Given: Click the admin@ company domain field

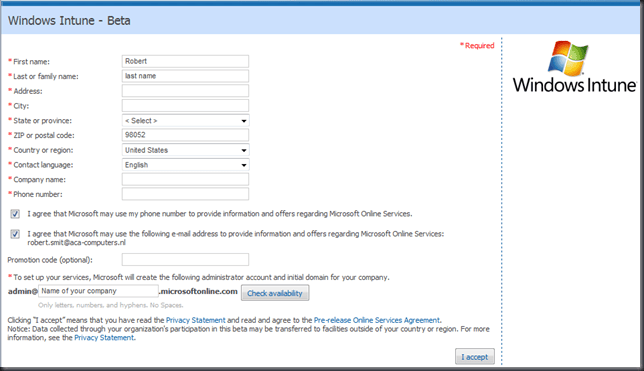Looking at the screenshot, I should 98,291.
